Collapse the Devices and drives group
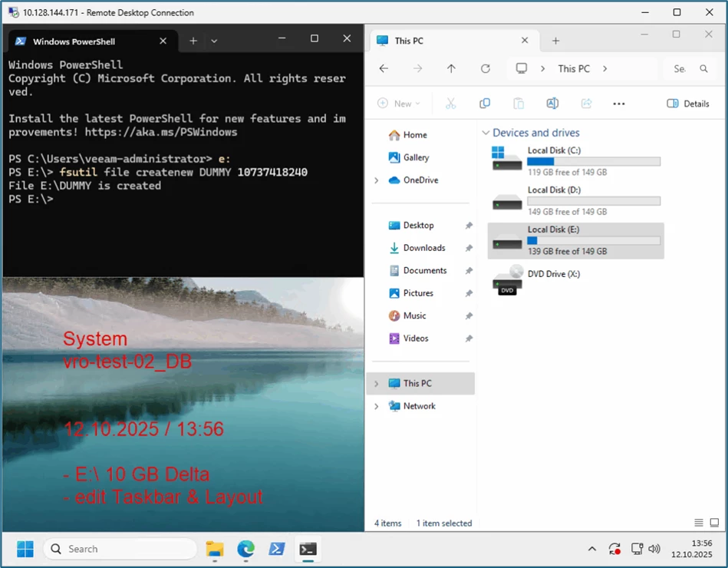The image size is (728, 568). coord(486,133)
